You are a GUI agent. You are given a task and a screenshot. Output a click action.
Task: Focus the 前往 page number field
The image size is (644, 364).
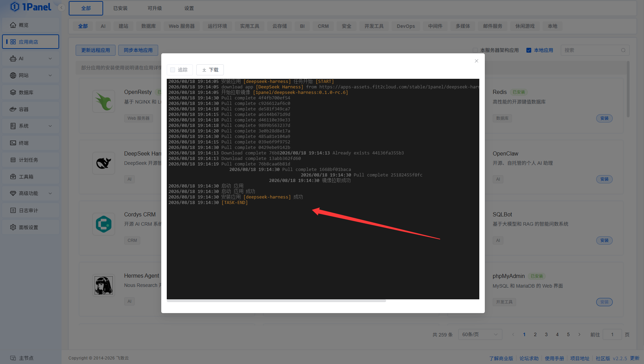(x=612, y=334)
